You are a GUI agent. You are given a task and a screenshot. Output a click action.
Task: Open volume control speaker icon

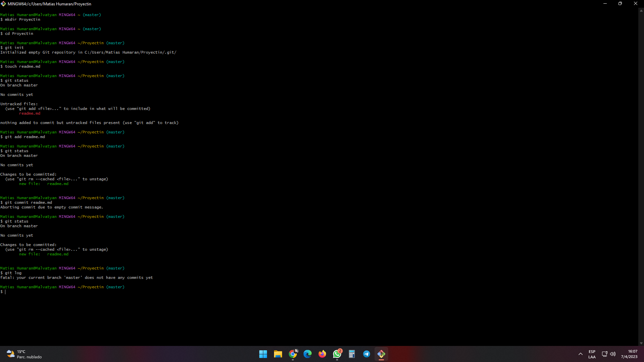point(613,354)
